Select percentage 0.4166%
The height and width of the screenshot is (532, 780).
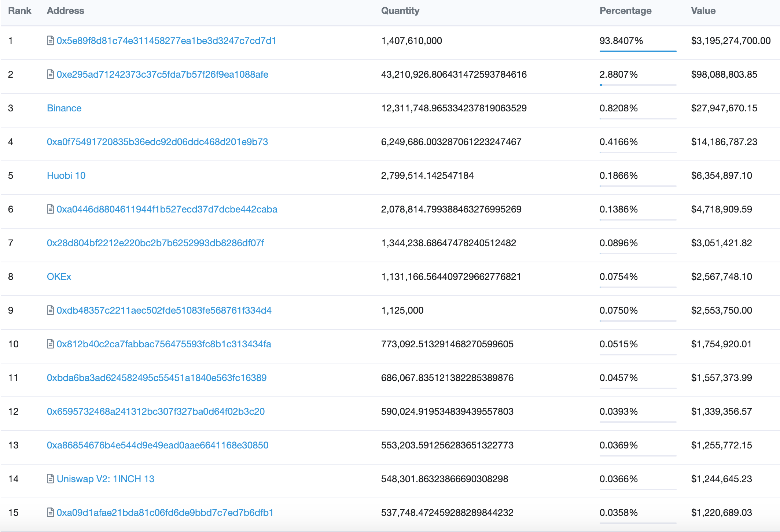619,142
